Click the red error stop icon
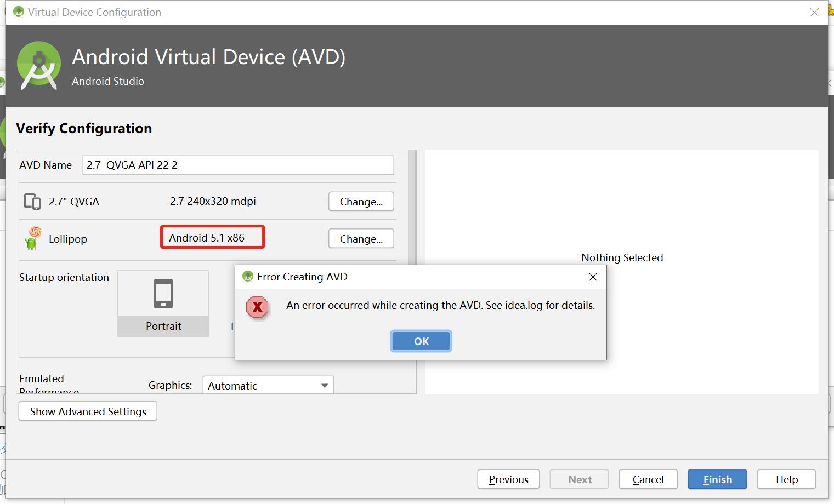The height and width of the screenshot is (504, 834). coord(257,307)
